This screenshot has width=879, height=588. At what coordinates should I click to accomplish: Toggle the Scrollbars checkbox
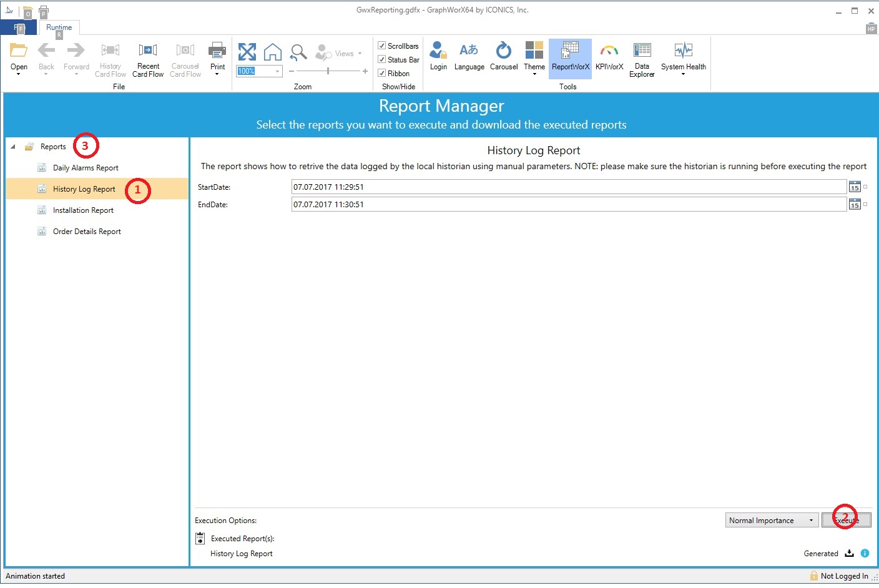(x=381, y=46)
